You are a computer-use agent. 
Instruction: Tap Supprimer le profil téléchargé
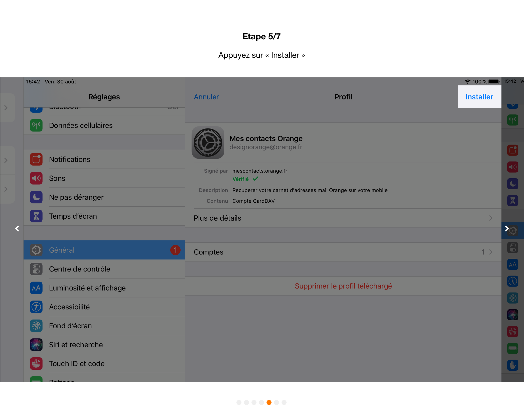[343, 286]
